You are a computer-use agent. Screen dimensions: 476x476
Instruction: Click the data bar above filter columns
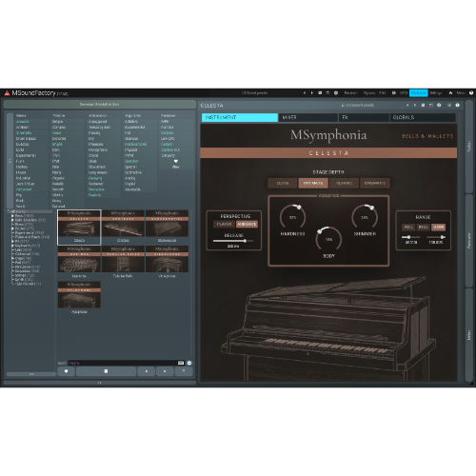[99, 105]
